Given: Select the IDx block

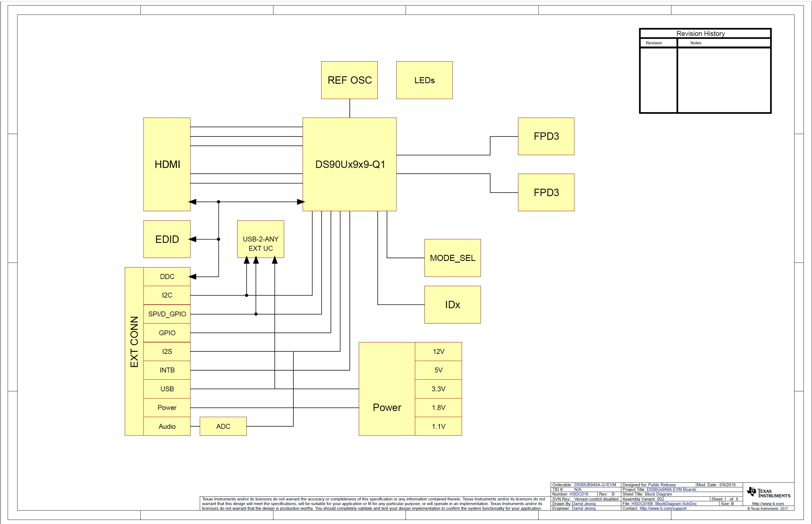Looking at the screenshot, I should pyautogui.click(x=452, y=304).
